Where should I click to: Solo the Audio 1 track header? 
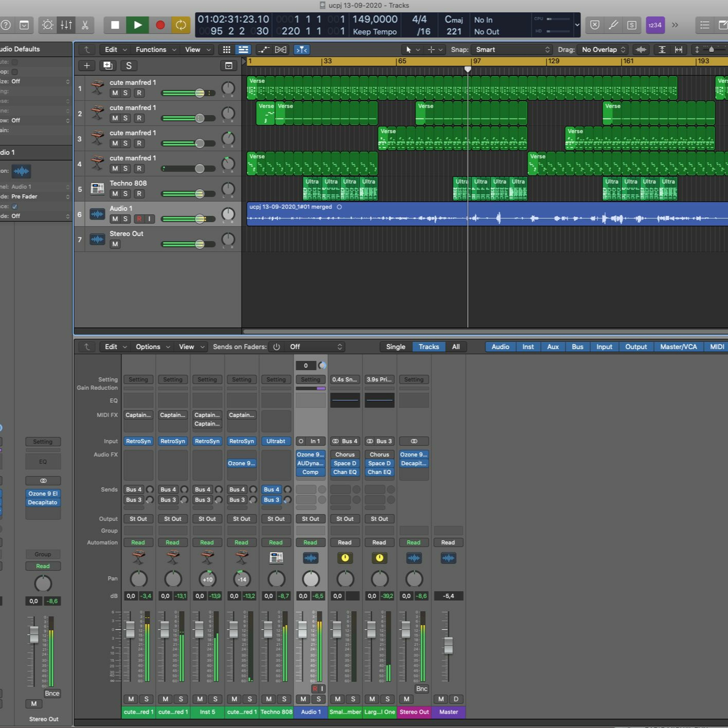tap(125, 219)
